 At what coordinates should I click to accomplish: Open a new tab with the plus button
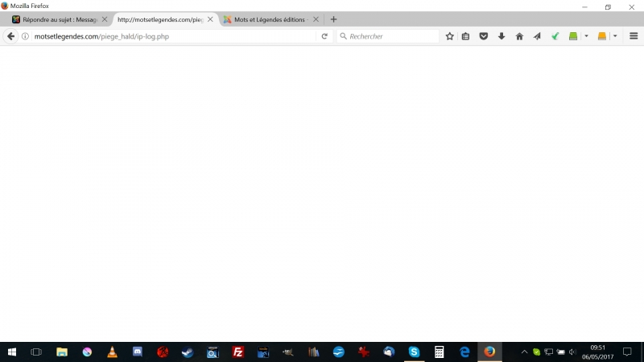coord(333,19)
